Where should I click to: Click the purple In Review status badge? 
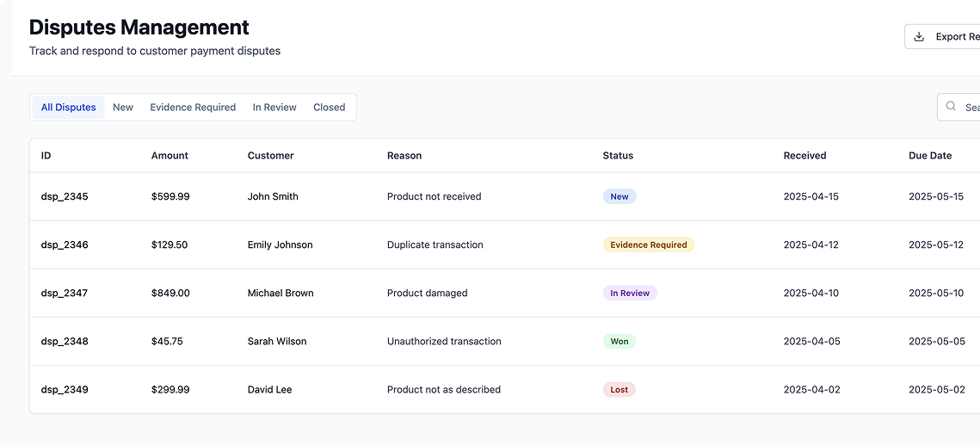[x=630, y=293]
